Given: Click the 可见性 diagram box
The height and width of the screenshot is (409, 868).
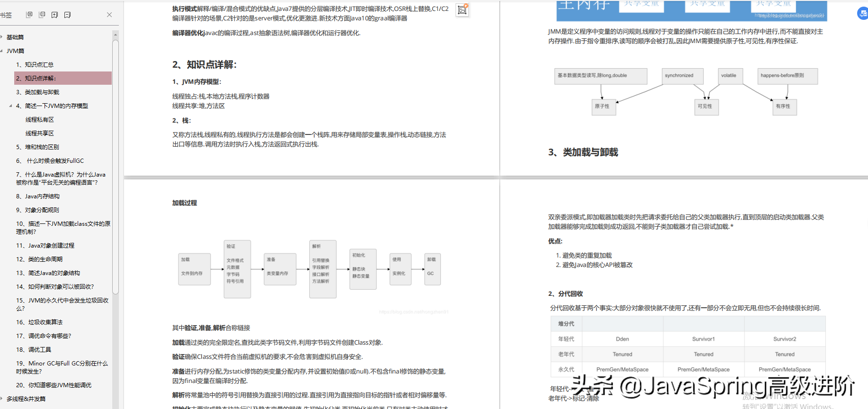Looking at the screenshot, I should coord(707,107).
